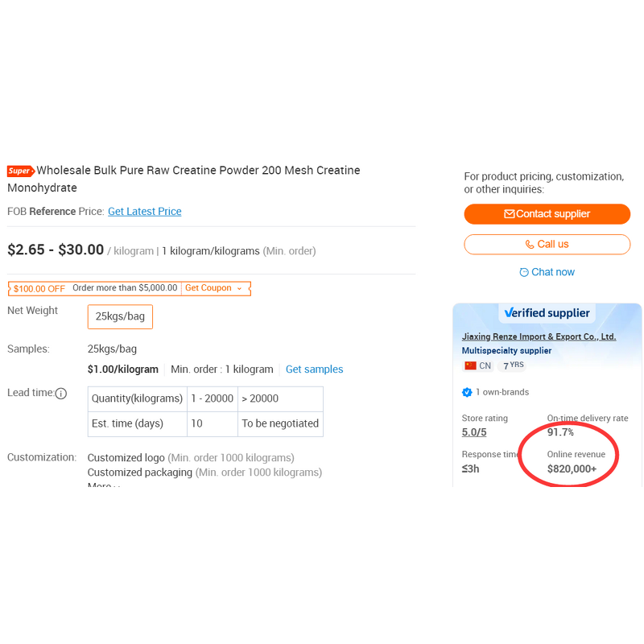Expand More under Customization
Screen dimensions: 644x644
coord(104,486)
